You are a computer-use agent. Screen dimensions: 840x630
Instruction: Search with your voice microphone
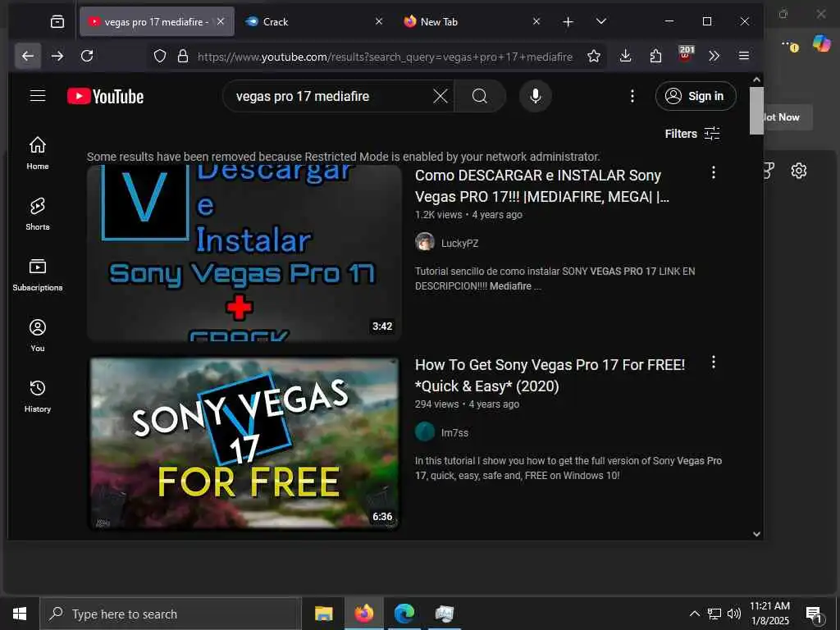pyautogui.click(x=535, y=97)
